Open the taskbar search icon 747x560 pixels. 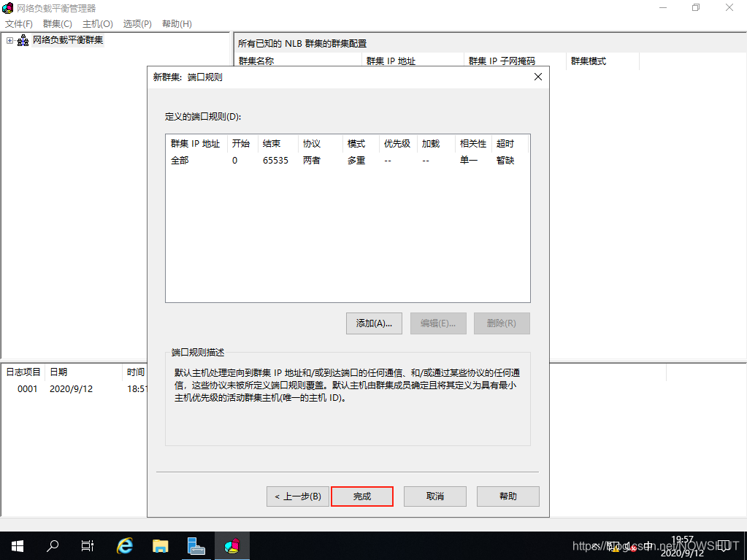click(x=53, y=545)
